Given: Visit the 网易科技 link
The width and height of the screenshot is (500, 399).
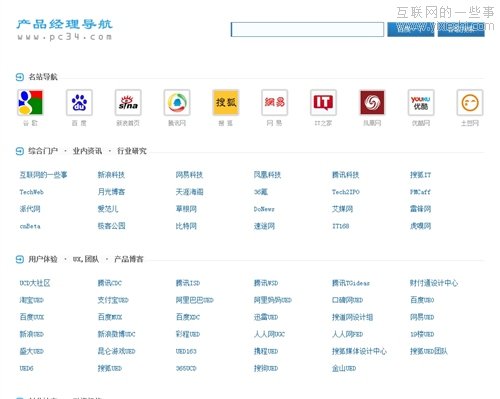Looking at the screenshot, I should pos(189,175).
